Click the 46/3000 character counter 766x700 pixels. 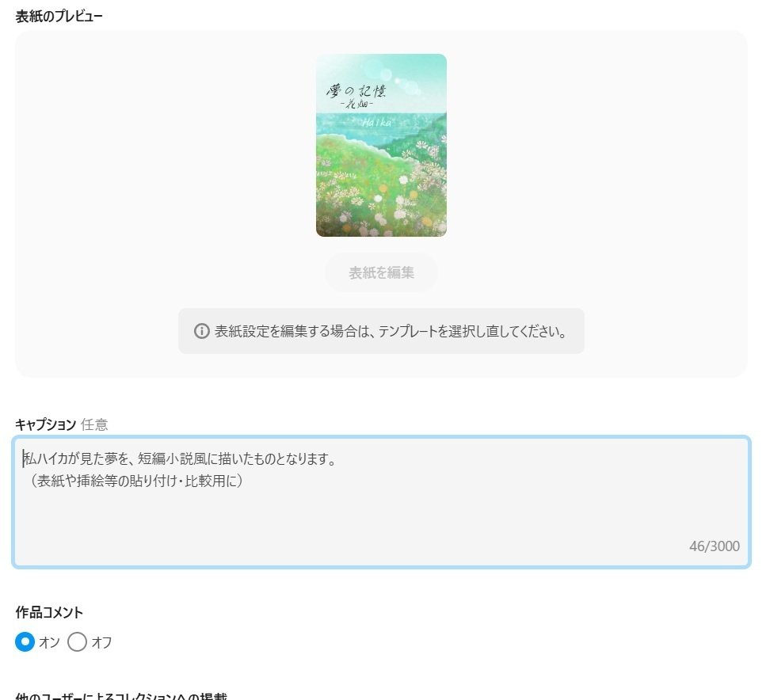click(x=712, y=546)
